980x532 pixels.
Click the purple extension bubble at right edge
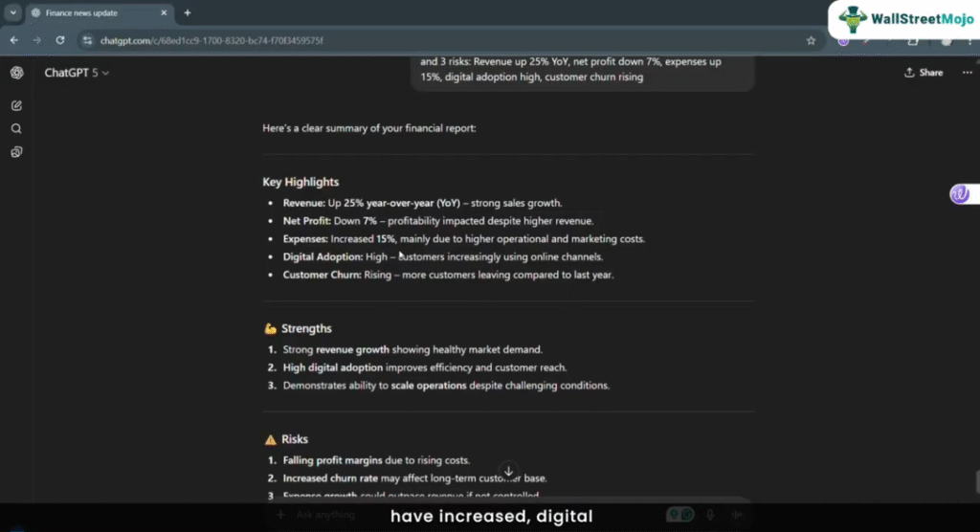[960, 194]
